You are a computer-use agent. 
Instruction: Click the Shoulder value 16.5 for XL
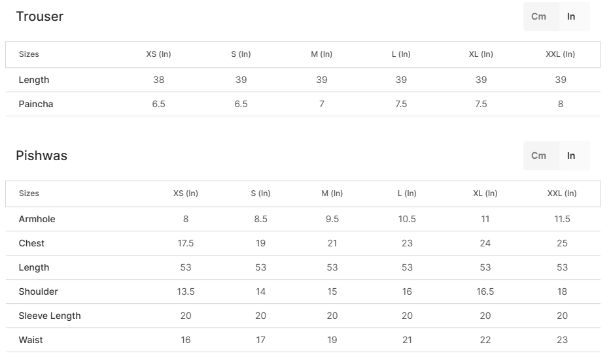click(x=485, y=291)
